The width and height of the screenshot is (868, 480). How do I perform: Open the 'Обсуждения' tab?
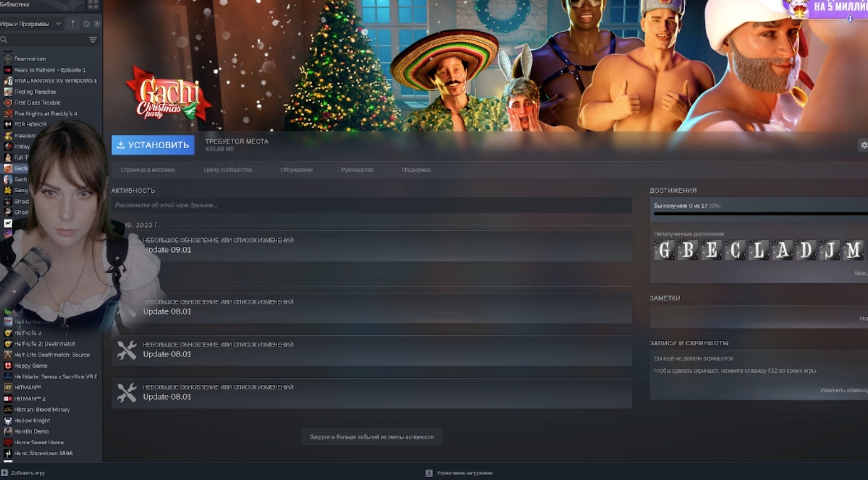(x=296, y=170)
